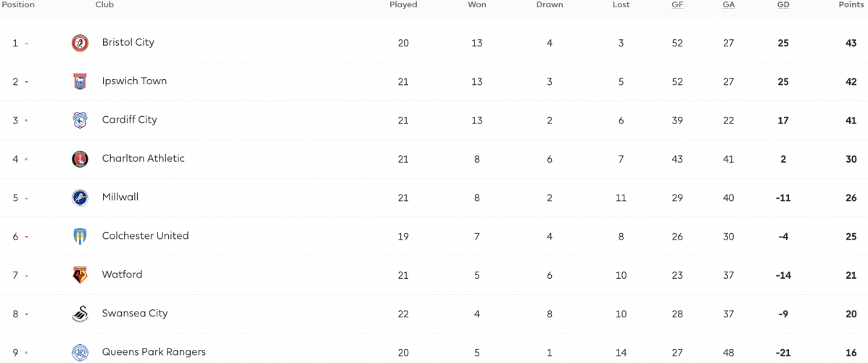Click the GF column header
The width and height of the screenshot is (868, 363).
[677, 5]
